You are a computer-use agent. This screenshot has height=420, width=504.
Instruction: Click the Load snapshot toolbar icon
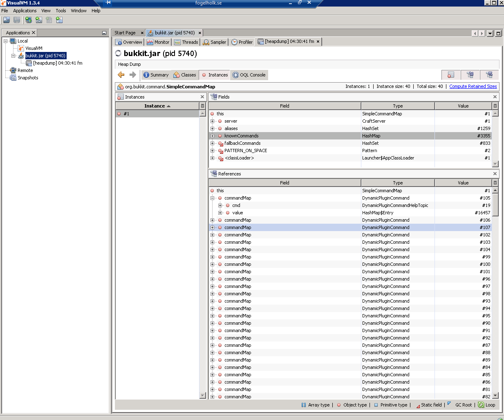pyautogui.click(x=7, y=20)
